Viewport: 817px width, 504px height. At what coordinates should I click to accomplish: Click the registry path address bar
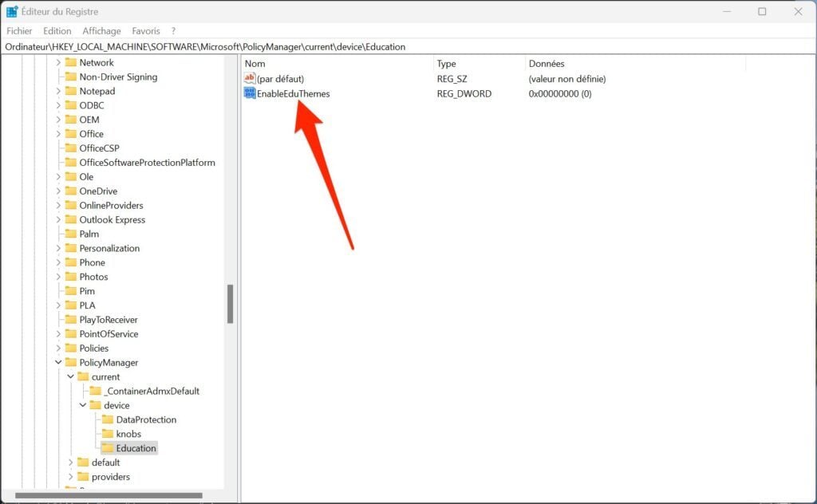[x=408, y=47]
